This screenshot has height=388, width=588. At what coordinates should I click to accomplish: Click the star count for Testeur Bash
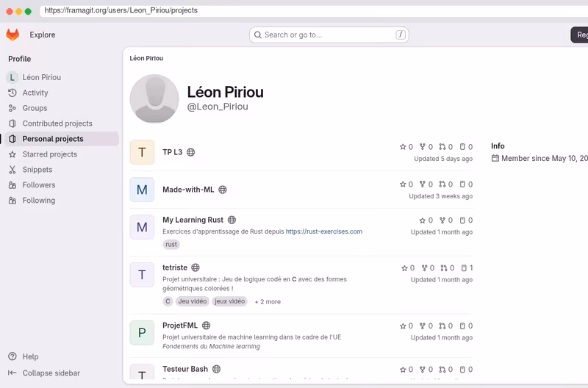[406, 370]
